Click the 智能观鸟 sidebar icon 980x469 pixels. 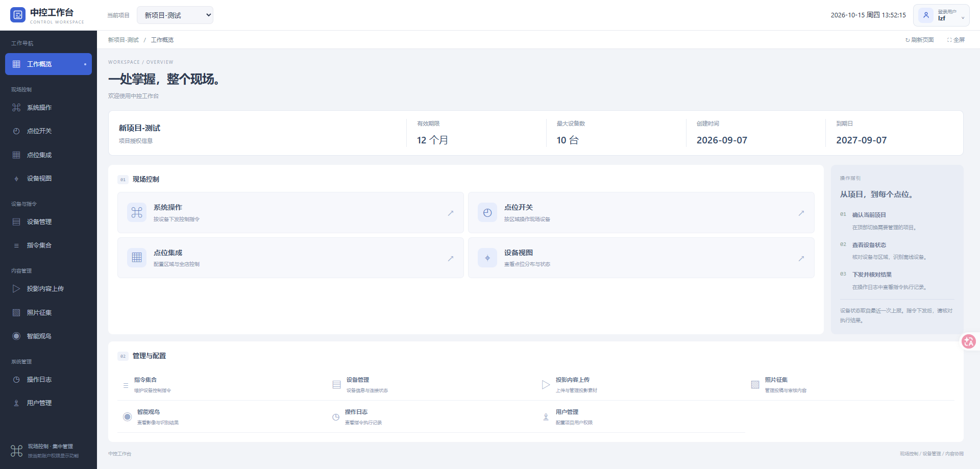(x=16, y=336)
